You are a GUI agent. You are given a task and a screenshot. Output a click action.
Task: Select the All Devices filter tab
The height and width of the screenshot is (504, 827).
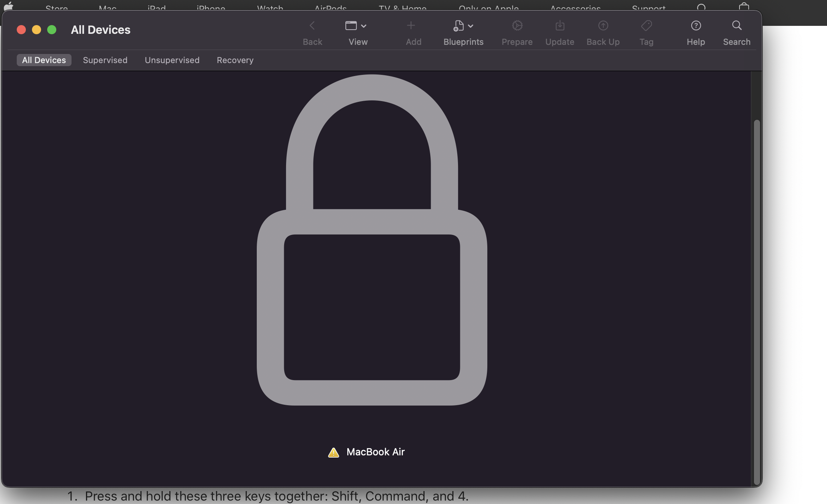[x=44, y=60]
